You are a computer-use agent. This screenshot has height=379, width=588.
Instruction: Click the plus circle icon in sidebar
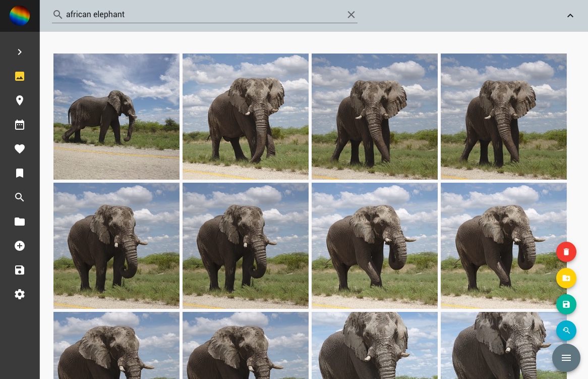coord(20,246)
